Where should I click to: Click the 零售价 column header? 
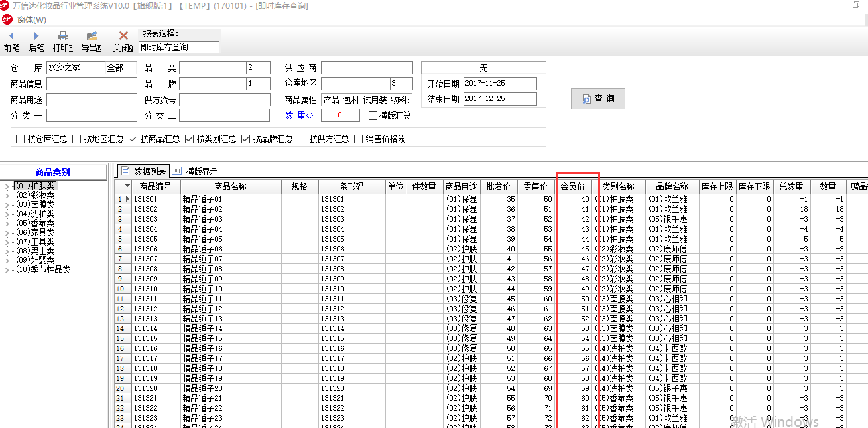pyautogui.click(x=536, y=187)
